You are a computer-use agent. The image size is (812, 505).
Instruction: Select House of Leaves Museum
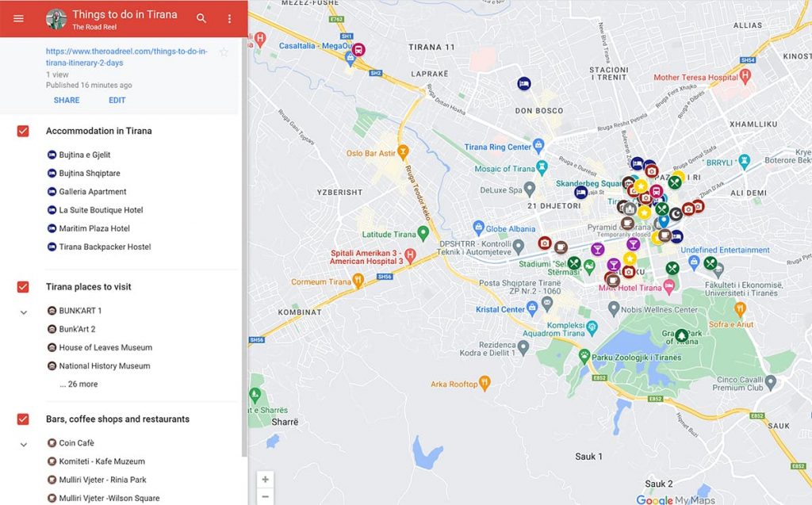[x=105, y=347]
